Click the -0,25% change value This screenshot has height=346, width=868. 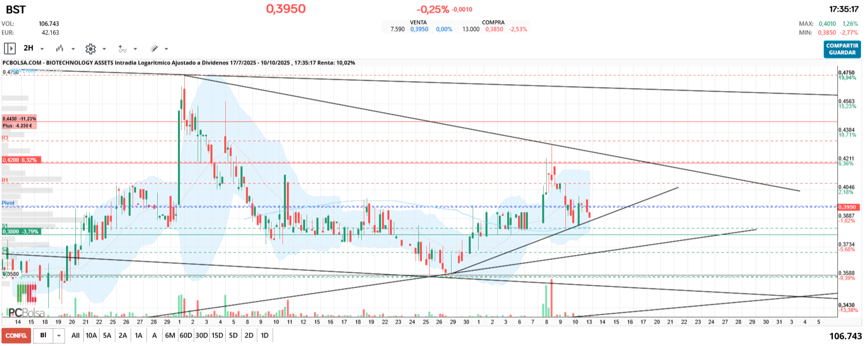pyautogui.click(x=433, y=9)
